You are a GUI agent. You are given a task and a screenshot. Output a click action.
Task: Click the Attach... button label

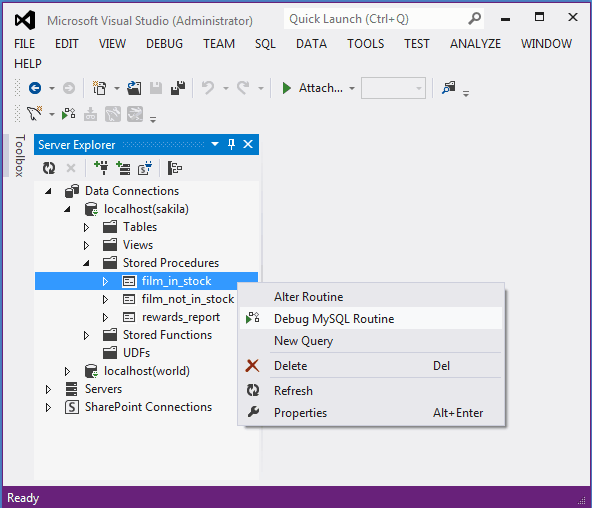coord(321,88)
